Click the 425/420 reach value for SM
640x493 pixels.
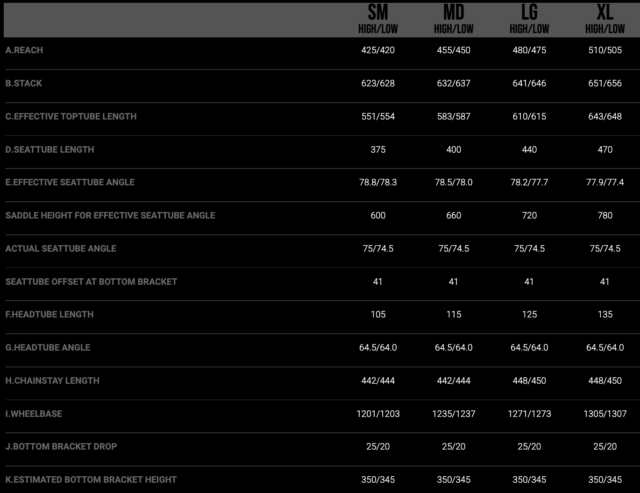[x=378, y=50]
